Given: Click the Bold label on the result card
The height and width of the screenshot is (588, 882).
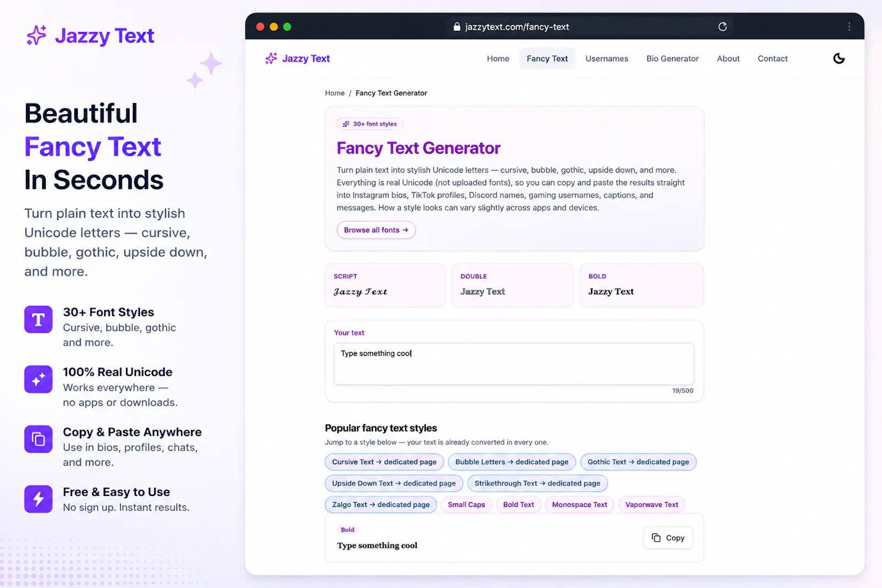Looking at the screenshot, I should 347,530.
